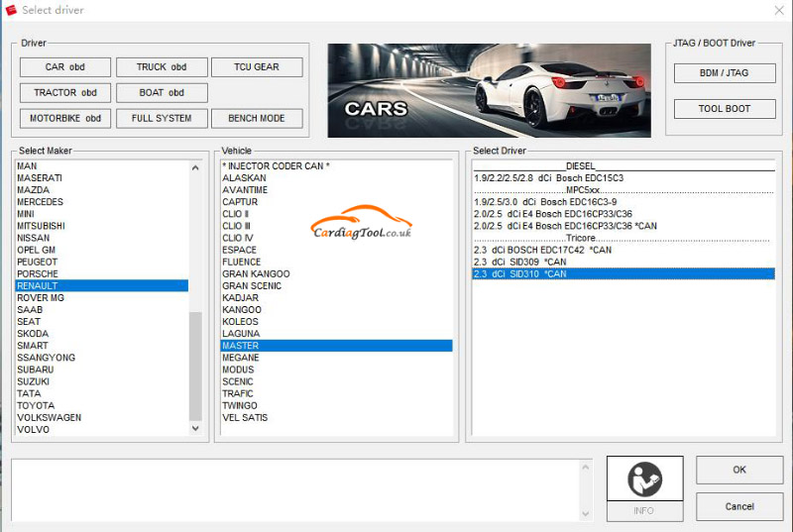Choose MEGANE from Vehicle list
This screenshot has width=793, height=532.
coord(241,358)
